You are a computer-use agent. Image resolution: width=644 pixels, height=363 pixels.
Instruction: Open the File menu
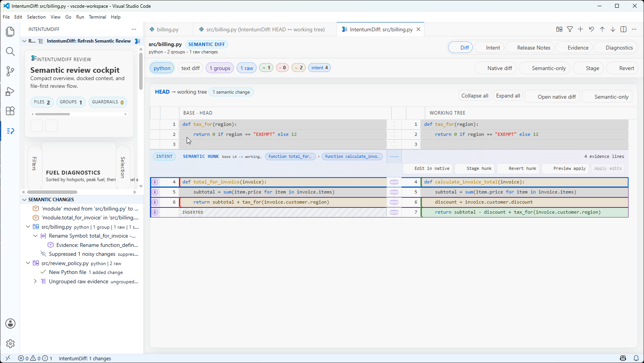6,17
